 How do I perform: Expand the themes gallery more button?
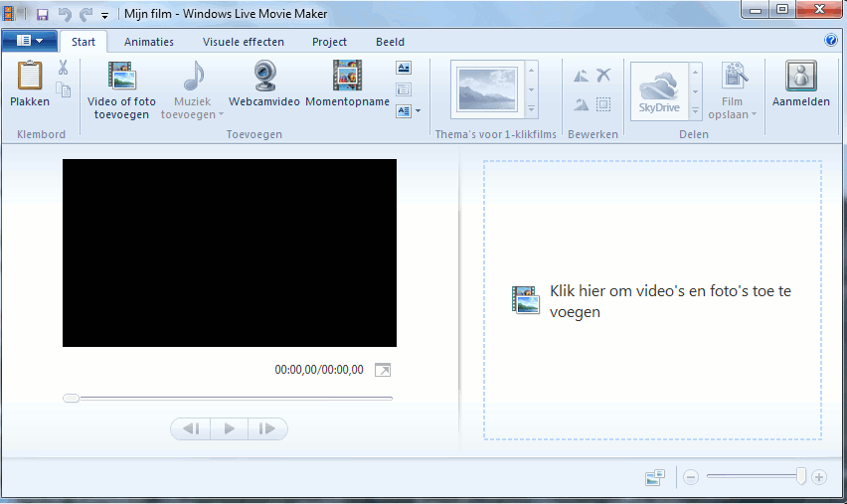(532, 109)
